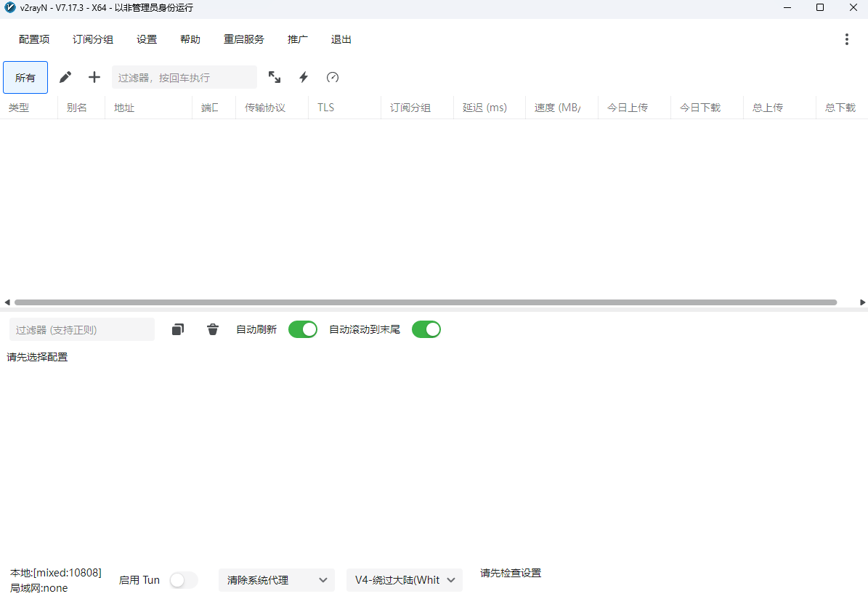Sort by the 今日上传 column header
Image resolution: width=868 pixels, height=599 pixels.
[634, 108]
